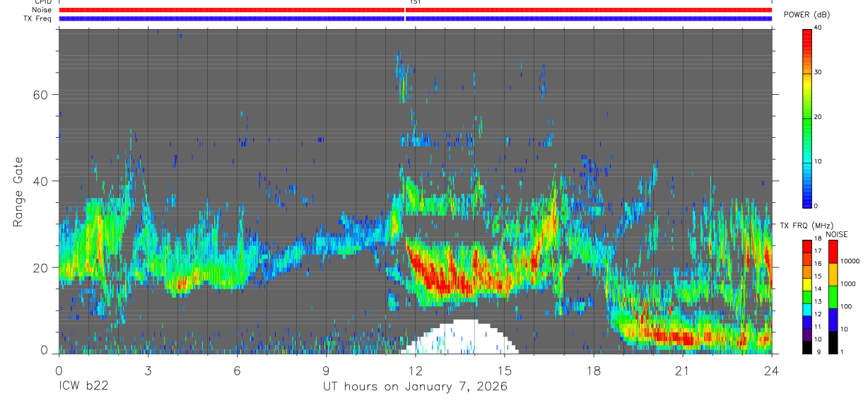Click the 'Noise' row label
Screen dimensions: 868x401
pos(43,10)
